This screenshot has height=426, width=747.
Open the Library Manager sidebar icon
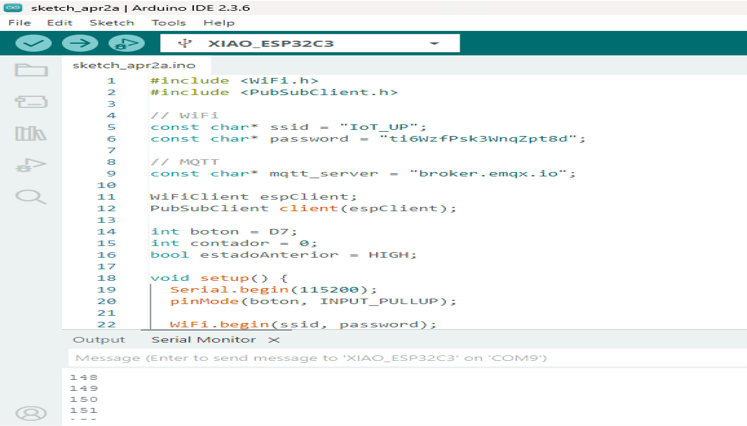click(x=31, y=133)
